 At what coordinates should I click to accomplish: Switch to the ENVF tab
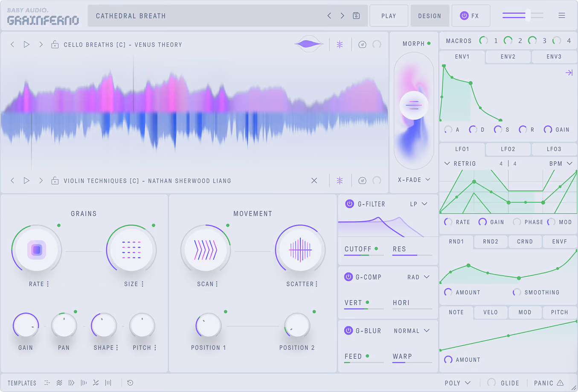(x=560, y=242)
